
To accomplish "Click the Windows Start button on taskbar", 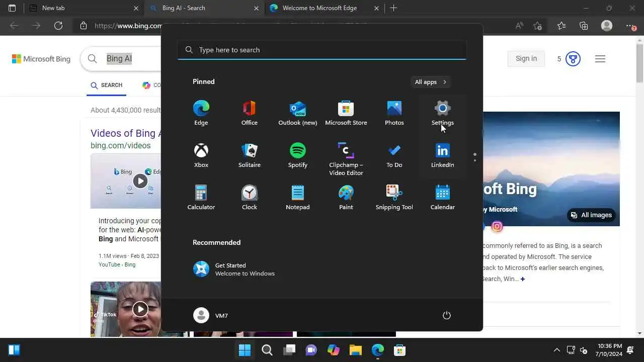I will (x=245, y=350).
